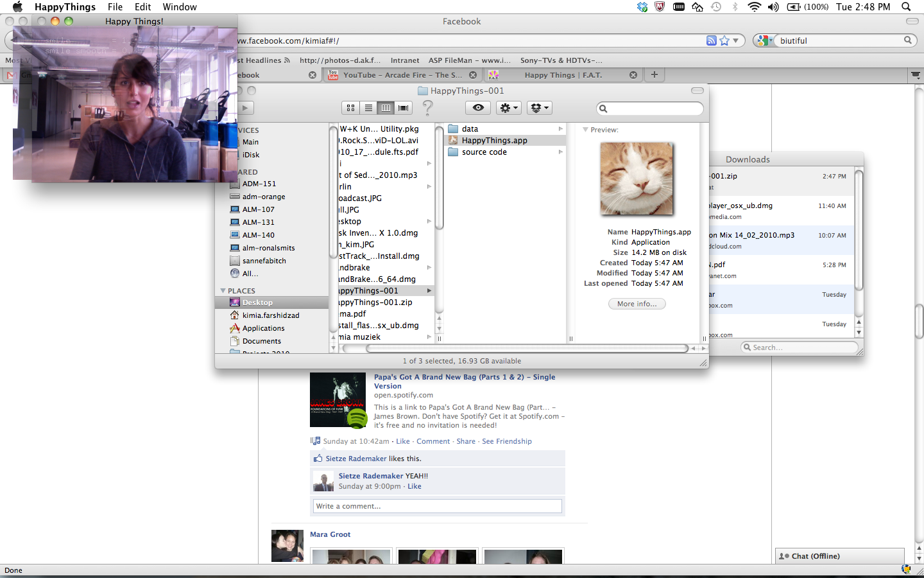
Task: Switch to the YouTube Arcade Fire tab
Action: tap(402, 75)
